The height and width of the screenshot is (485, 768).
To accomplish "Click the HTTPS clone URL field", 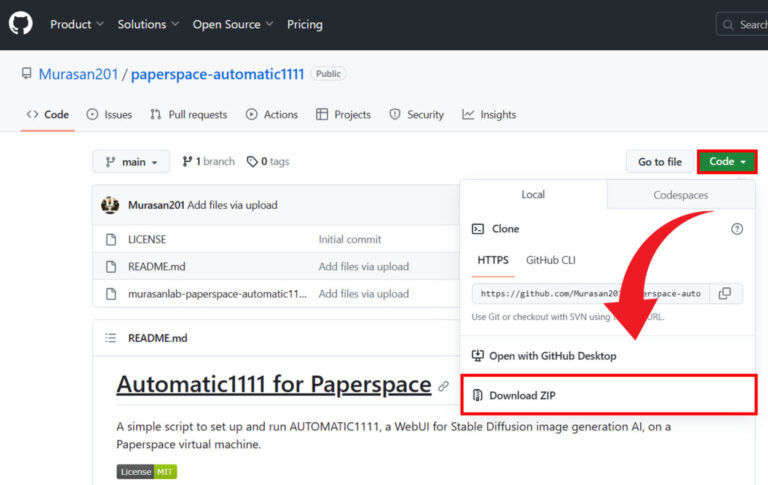I will pyautogui.click(x=590, y=294).
